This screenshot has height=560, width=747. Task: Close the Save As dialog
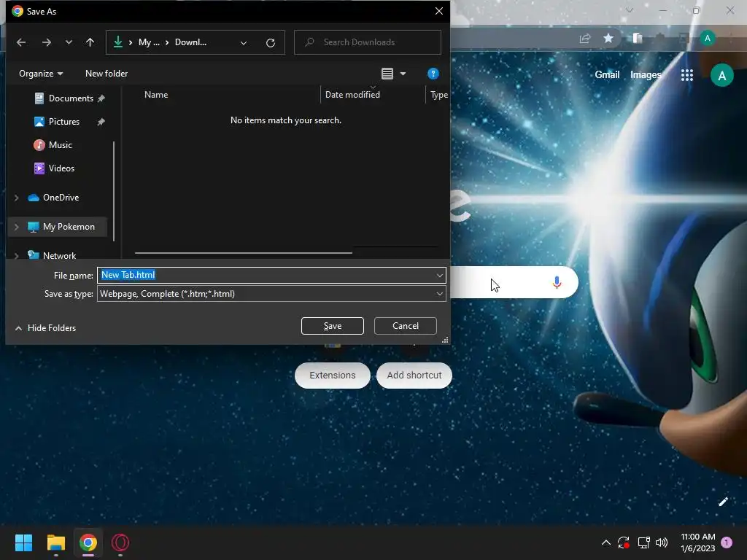(438, 11)
